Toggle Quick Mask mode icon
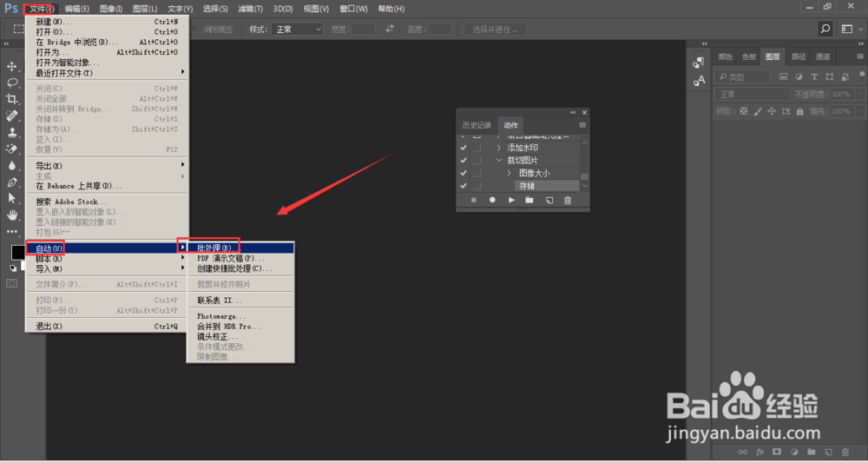 tap(11, 283)
